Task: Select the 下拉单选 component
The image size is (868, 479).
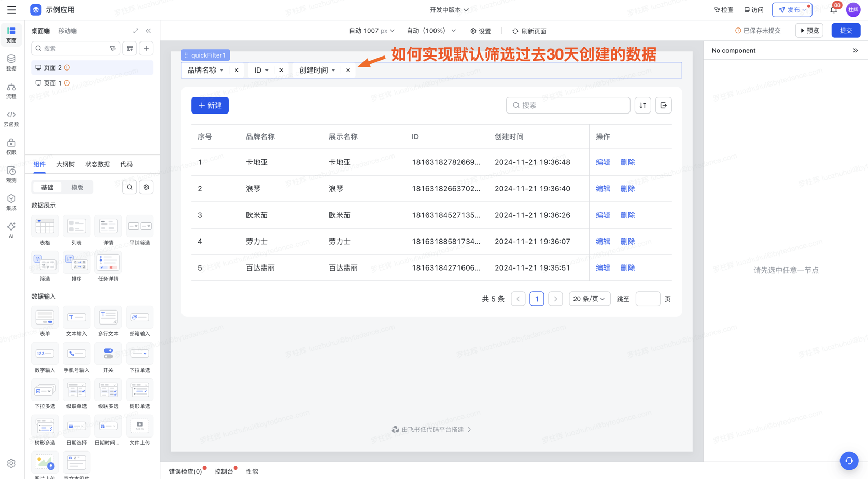Action: tap(139, 358)
